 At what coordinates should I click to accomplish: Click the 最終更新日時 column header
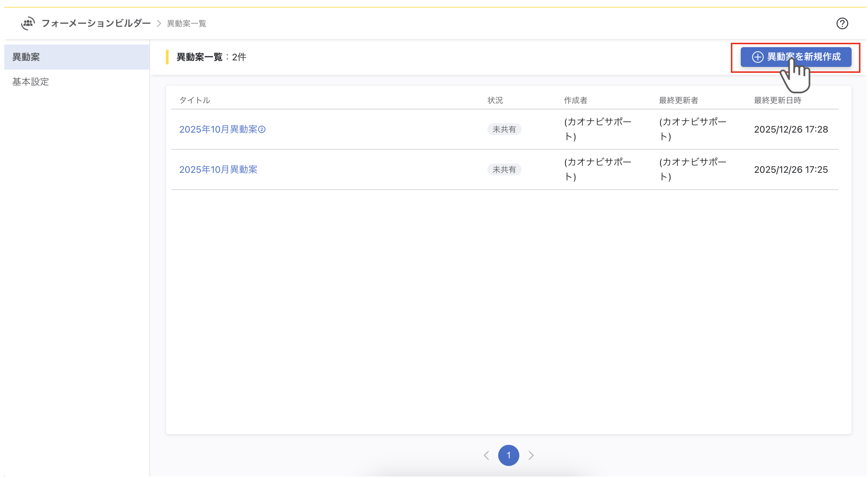[777, 100]
